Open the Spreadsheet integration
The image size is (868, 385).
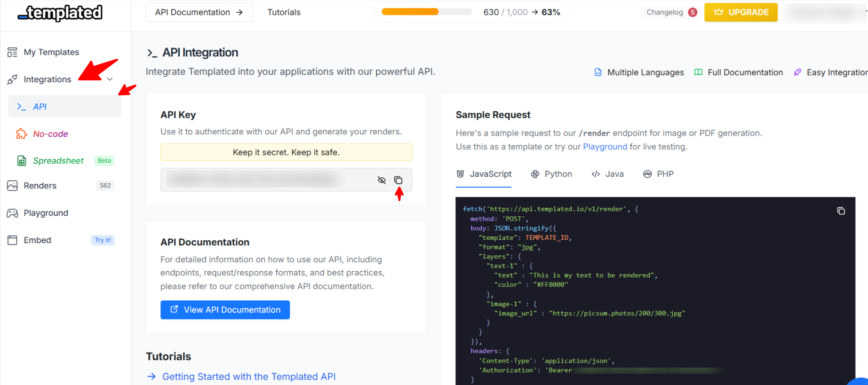tap(58, 161)
